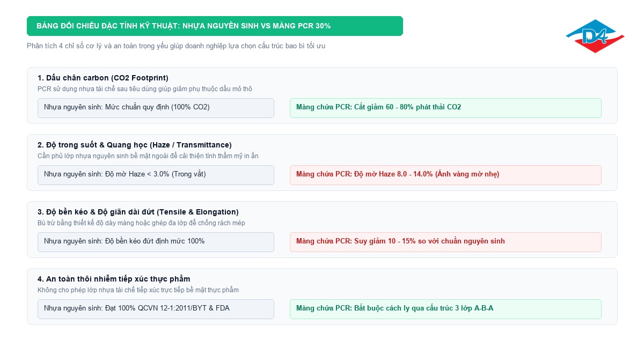
Task: Select heading '3. Độ bền kéo & Độ giãn dài đứt'
Action: click(138, 212)
